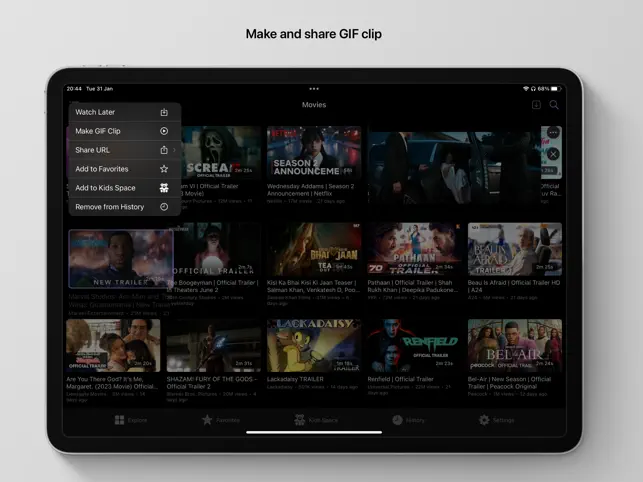Open Renfield Official Trailer thumbnail
643x482 pixels.
point(414,345)
